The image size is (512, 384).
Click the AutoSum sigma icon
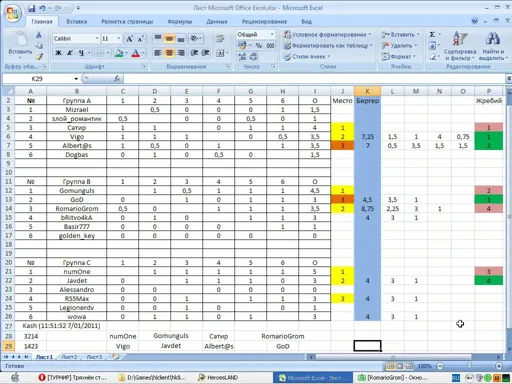pyautogui.click(x=432, y=34)
